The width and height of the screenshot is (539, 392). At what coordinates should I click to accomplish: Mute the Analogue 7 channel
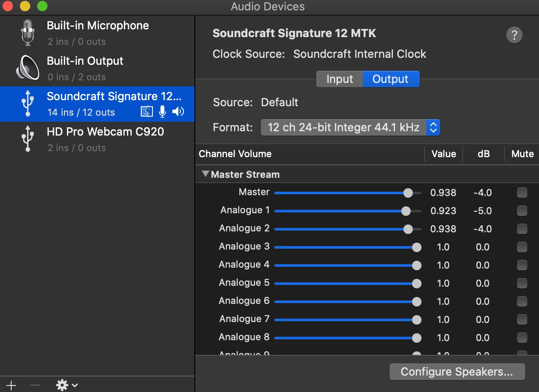(x=522, y=319)
